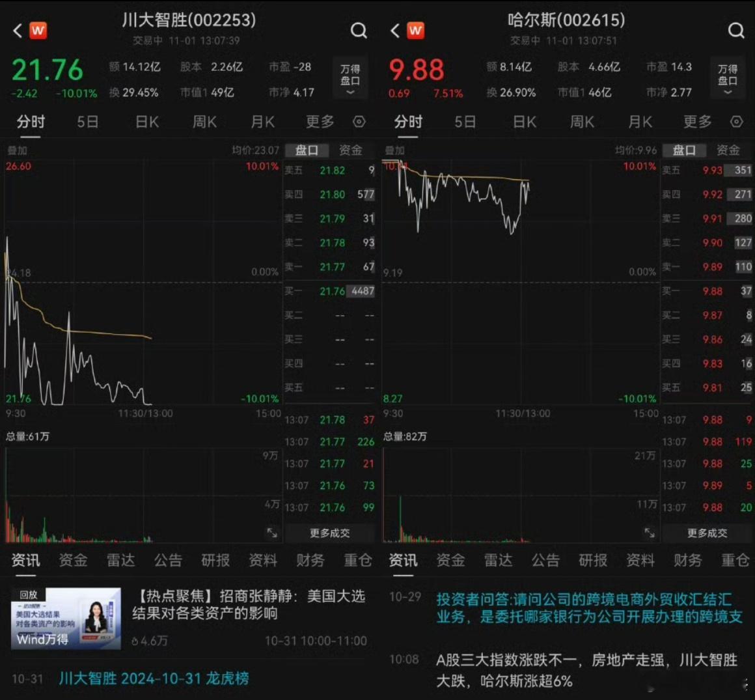
Task: Switch 川大智胜 chart to 5日
Action: coord(88,122)
